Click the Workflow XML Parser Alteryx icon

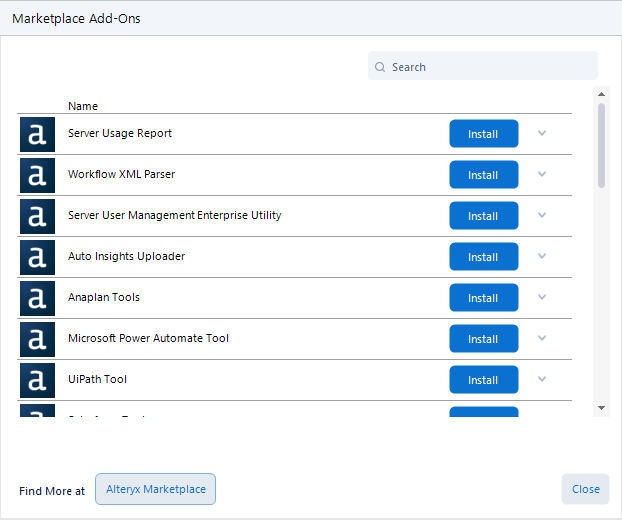[37, 176]
